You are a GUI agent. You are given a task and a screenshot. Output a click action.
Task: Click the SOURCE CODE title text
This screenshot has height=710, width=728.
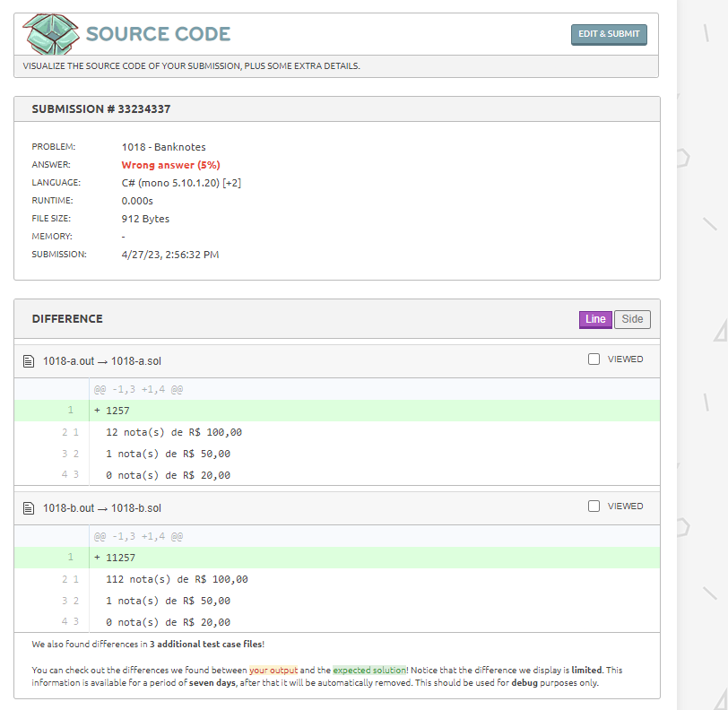(x=159, y=34)
